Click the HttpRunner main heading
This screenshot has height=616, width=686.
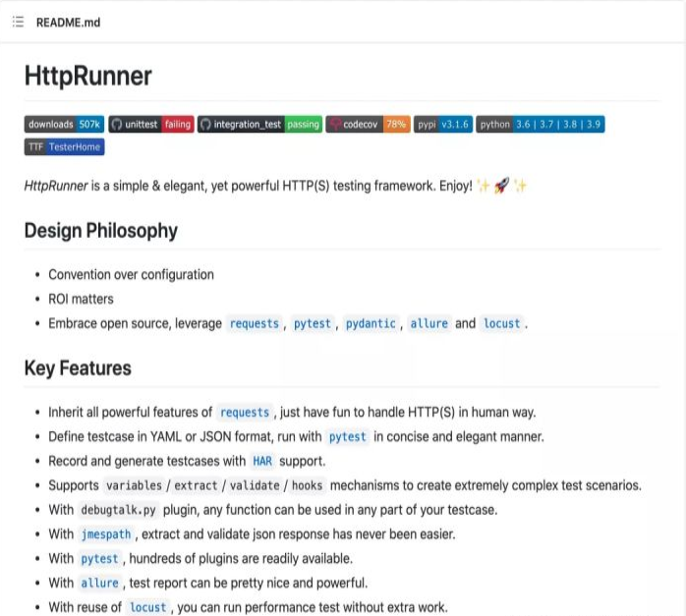[x=88, y=76]
